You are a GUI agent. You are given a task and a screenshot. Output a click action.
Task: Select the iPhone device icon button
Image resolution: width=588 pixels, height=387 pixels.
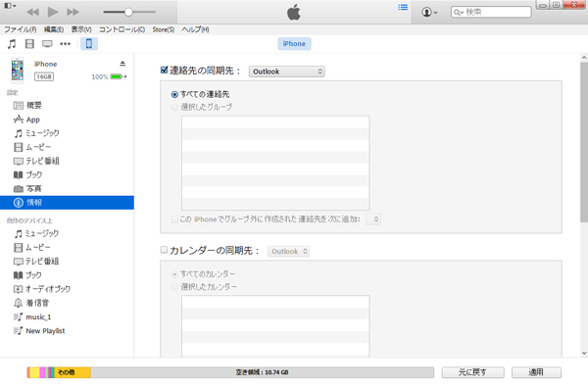pos(89,44)
